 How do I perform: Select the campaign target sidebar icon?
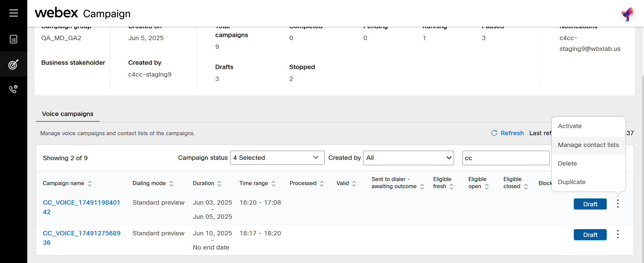[13, 64]
